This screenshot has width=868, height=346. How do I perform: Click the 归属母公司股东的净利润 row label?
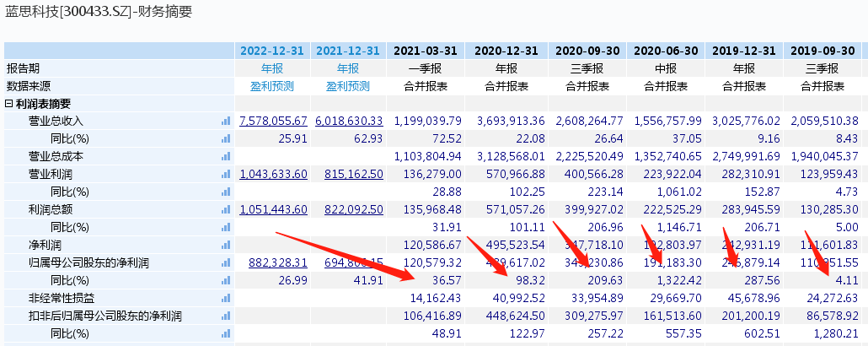tap(89, 262)
